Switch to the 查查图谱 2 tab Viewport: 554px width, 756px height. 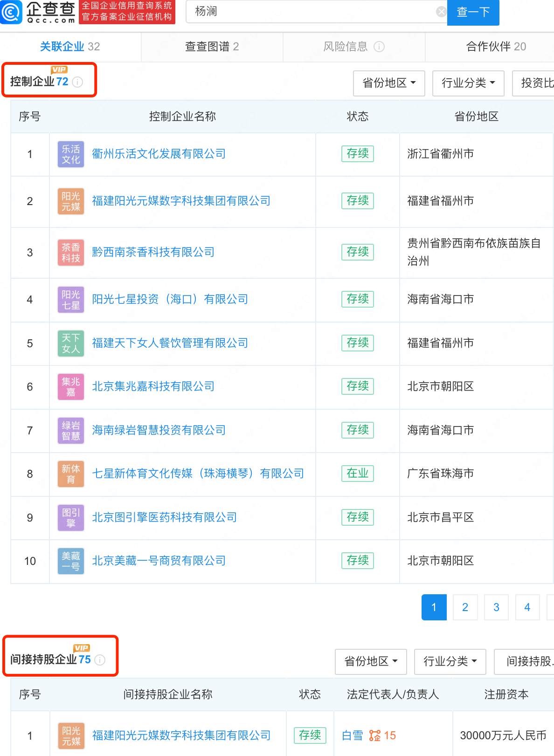pyautogui.click(x=212, y=47)
